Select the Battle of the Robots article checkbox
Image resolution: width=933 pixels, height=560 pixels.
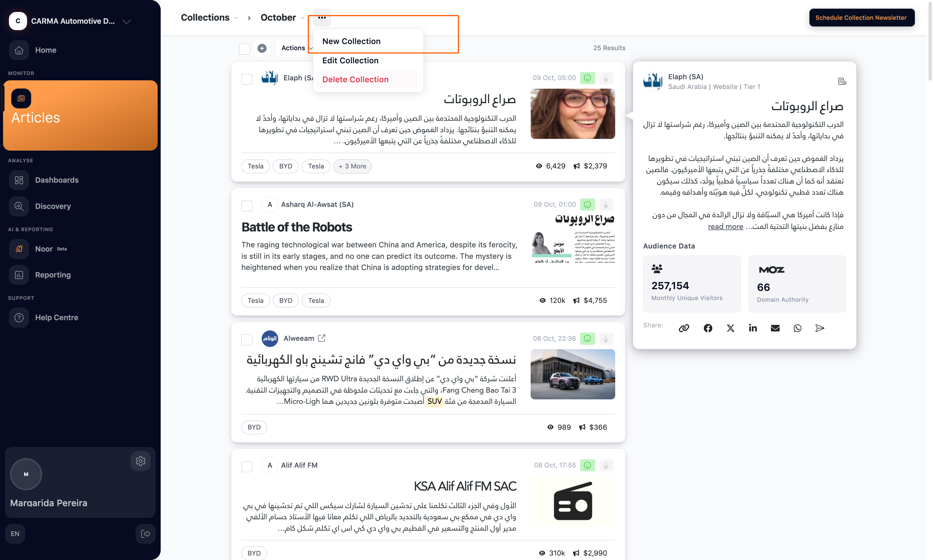pos(247,206)
